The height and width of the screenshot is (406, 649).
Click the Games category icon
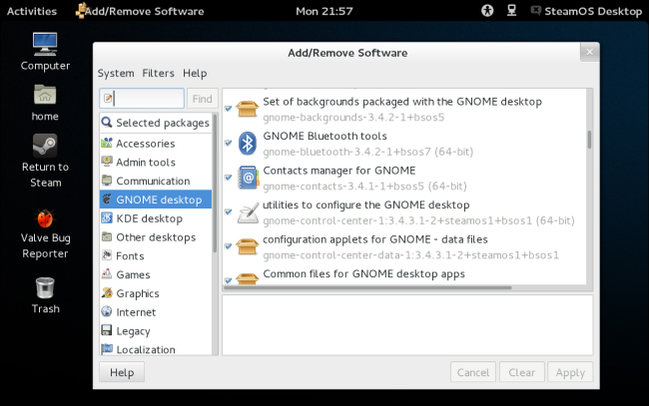pos(107,275)
